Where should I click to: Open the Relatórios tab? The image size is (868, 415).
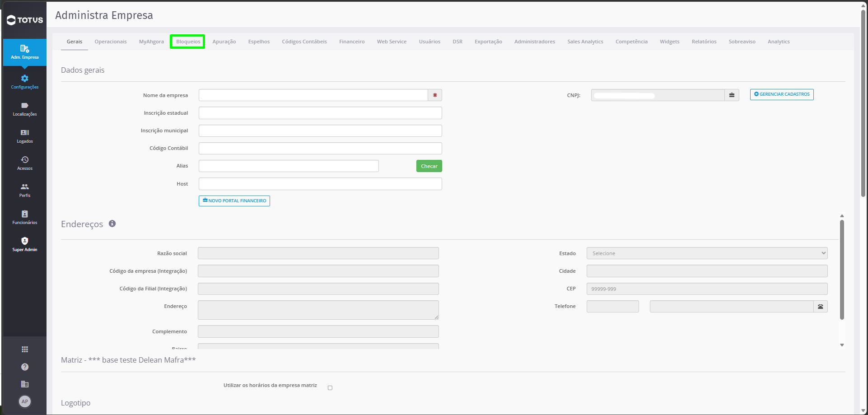coord(704,42)
